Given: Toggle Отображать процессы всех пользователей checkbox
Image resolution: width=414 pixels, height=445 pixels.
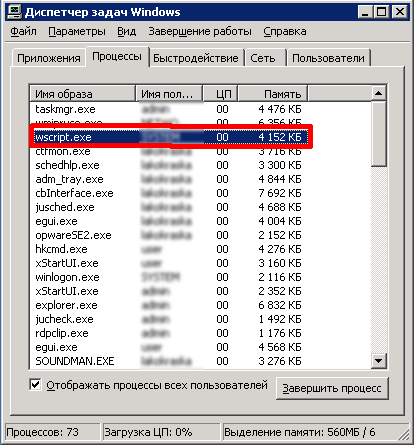Looking at the screenshot, I should tap(35, 385).
